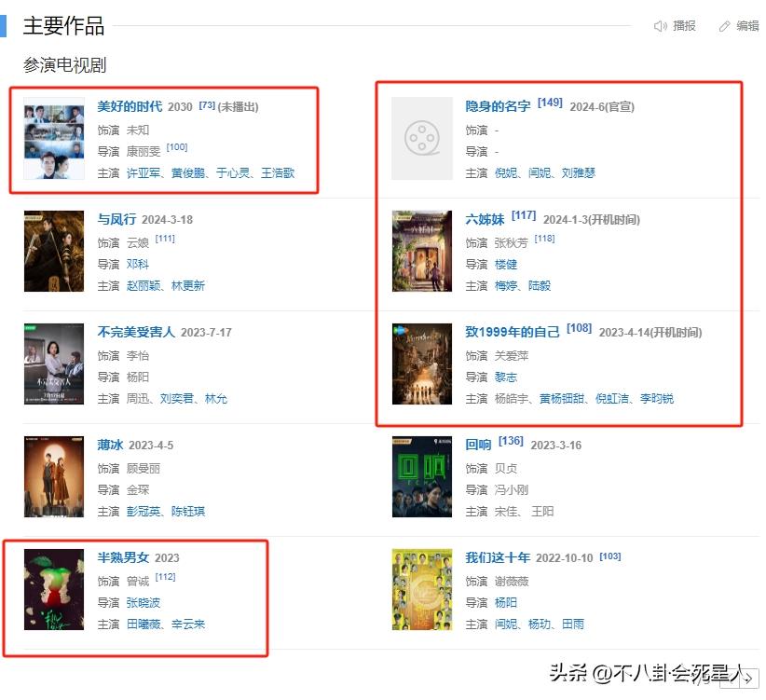Screen dimensions: 766x700
Task: Open the 致1999年的自己 title link
Action: pyautogui.click(x=513, y=332)
